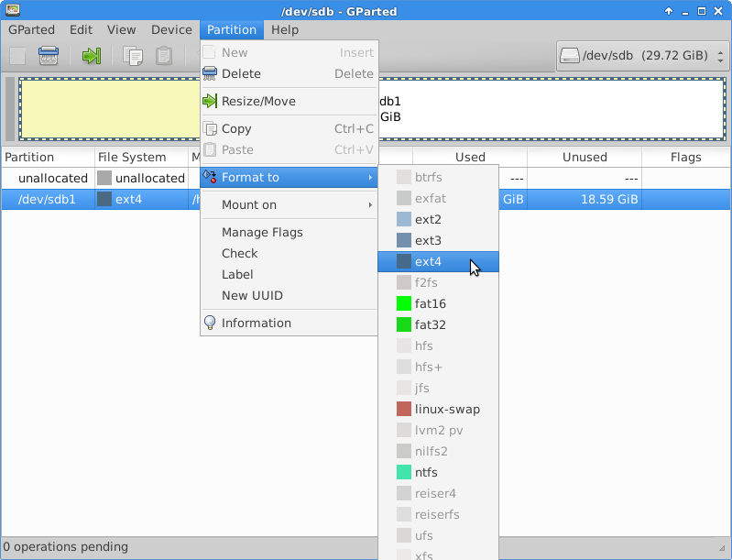Click the 18.59 GiB unused value
The image size is (732, 560).
[609, 200]
